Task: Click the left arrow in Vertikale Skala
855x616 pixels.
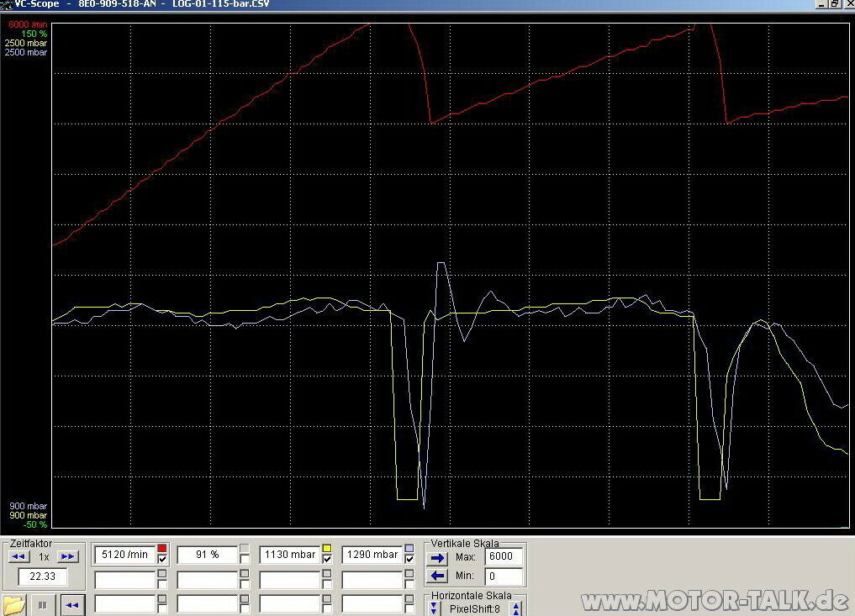Action: pos(437,575)
